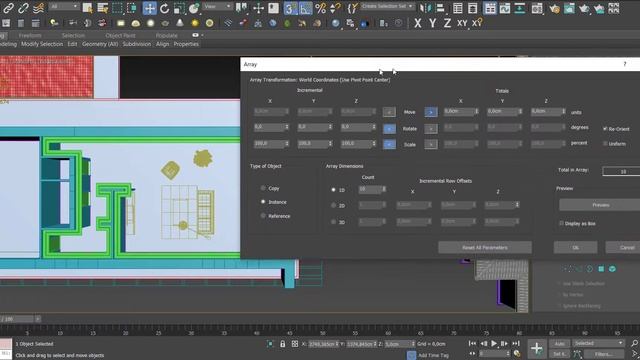Open Modify Selection ribbon panel
The width and height of the screenshot is (640, 360).
(x=42, y=44)
